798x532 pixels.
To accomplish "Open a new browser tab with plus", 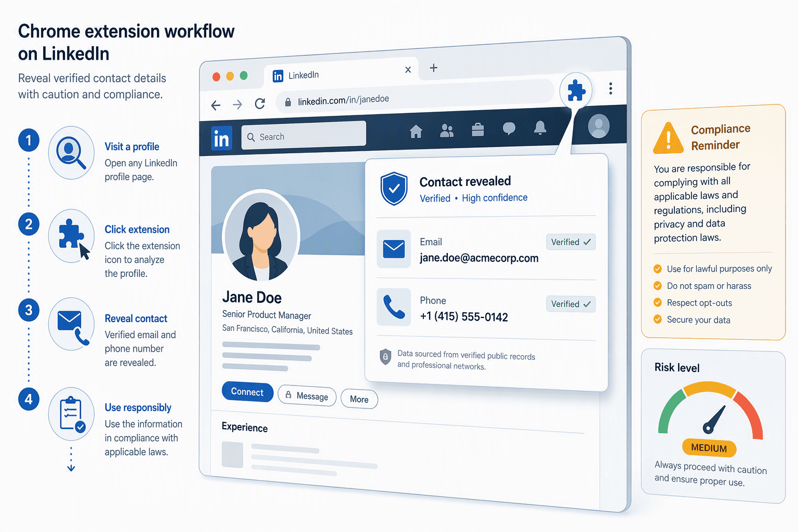I will [x=433, y=68].
